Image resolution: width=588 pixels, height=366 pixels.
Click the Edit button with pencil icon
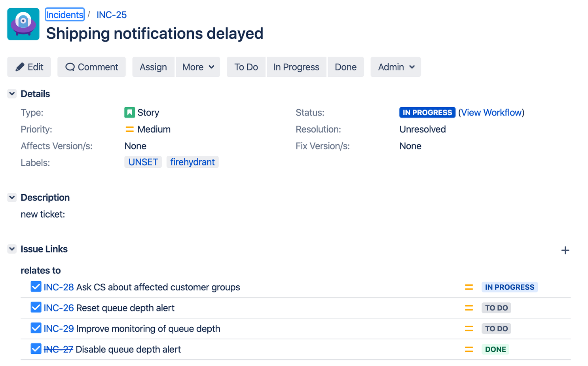pos(29,67)
